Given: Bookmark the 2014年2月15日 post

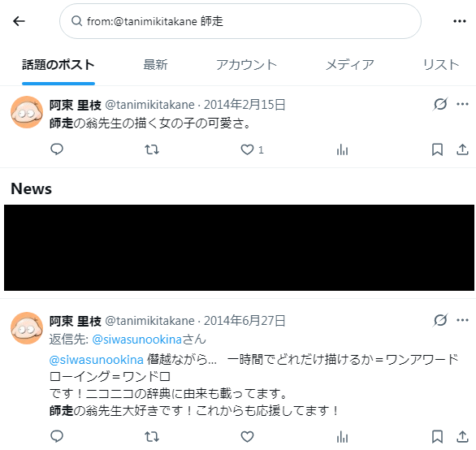Looking at the screenshot, I should click(x=437, y=149).
